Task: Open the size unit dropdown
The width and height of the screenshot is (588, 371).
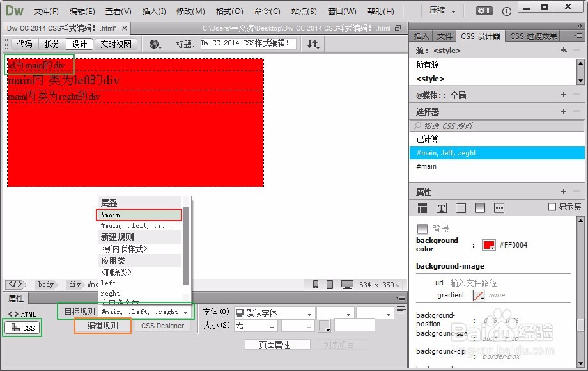Action: (x=298, y=326)
